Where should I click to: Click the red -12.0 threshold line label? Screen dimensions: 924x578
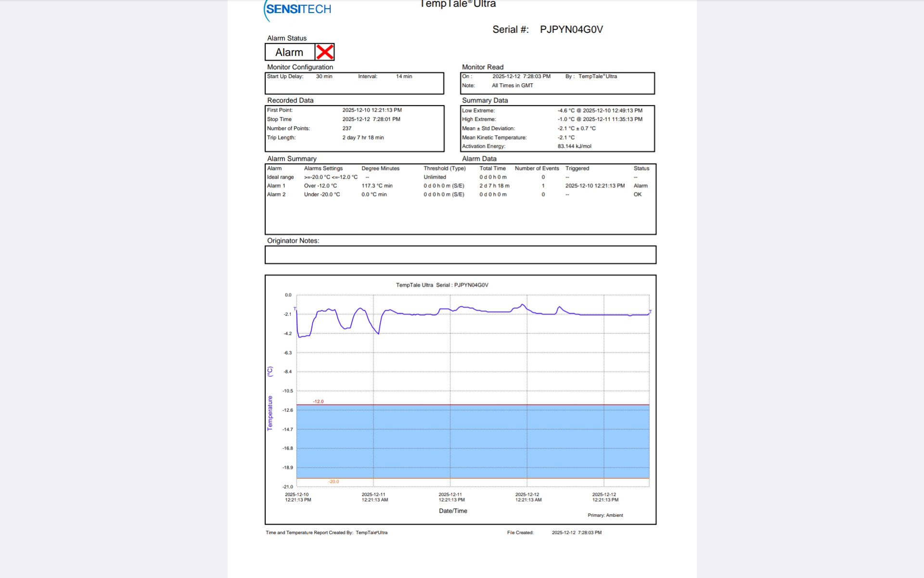(x=318, y=401)
